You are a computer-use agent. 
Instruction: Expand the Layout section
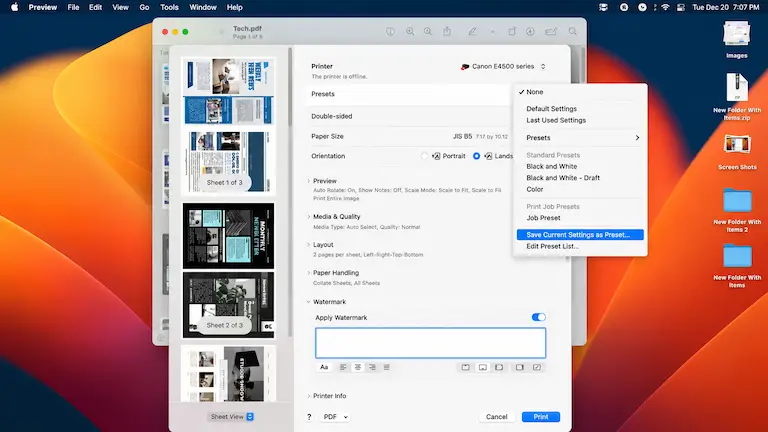pyautogui.click(x=309, y=244)
